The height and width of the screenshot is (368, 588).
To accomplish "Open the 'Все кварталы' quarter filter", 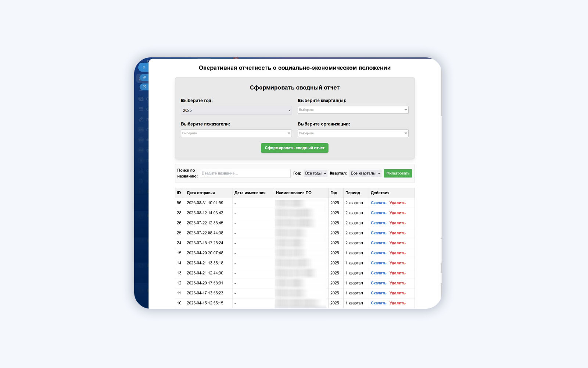I will tap(365, 173).
